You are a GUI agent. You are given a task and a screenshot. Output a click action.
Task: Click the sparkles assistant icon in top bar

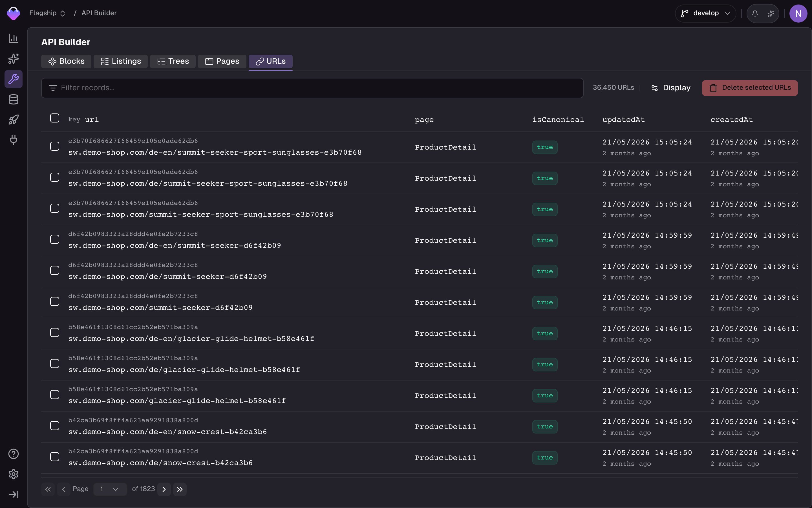tap(771, 14)
